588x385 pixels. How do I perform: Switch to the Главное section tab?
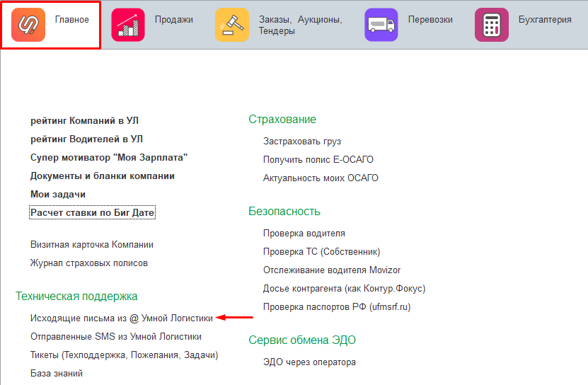[51, 25]
